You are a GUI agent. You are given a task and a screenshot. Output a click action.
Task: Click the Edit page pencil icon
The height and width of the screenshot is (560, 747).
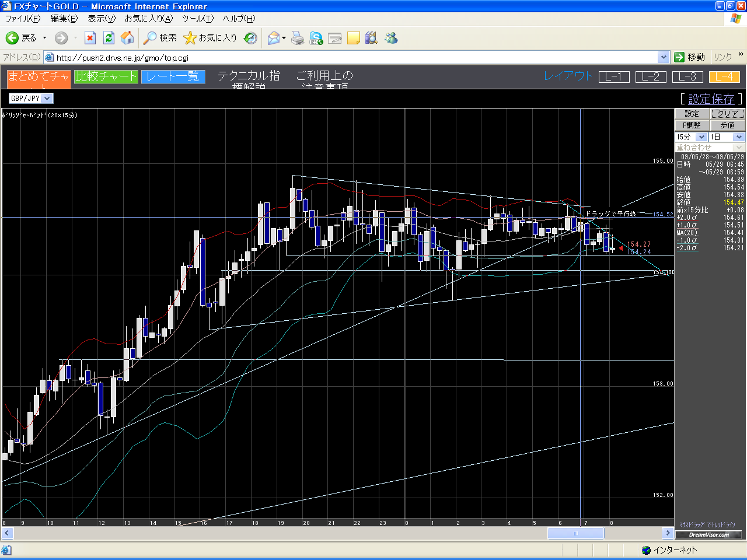tap(335, 38)
